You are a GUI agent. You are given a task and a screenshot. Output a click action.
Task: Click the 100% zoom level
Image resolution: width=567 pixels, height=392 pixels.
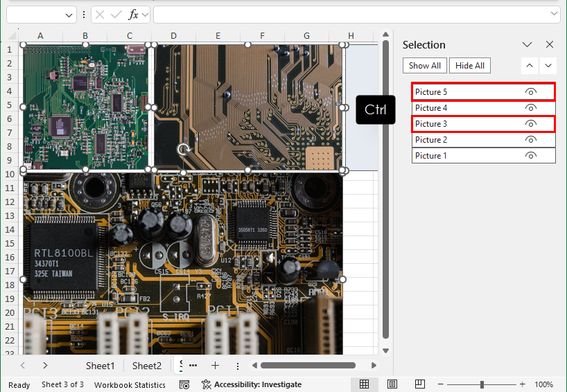(544, 384)
